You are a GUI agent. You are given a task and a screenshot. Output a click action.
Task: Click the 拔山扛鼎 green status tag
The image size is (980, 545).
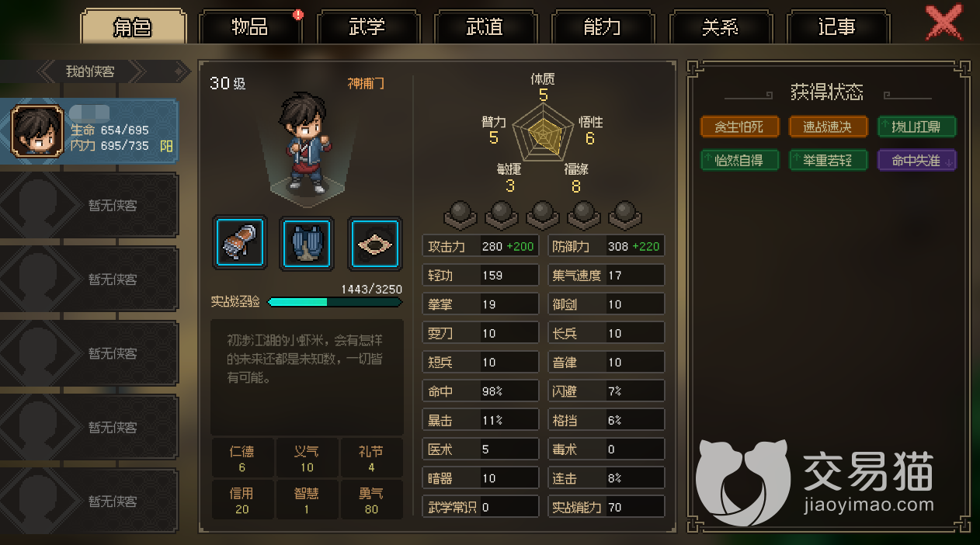[x=917, y=127]
